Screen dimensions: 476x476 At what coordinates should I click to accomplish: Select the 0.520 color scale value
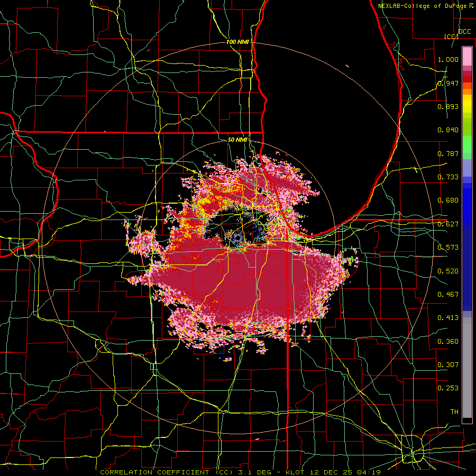(448, 271)
